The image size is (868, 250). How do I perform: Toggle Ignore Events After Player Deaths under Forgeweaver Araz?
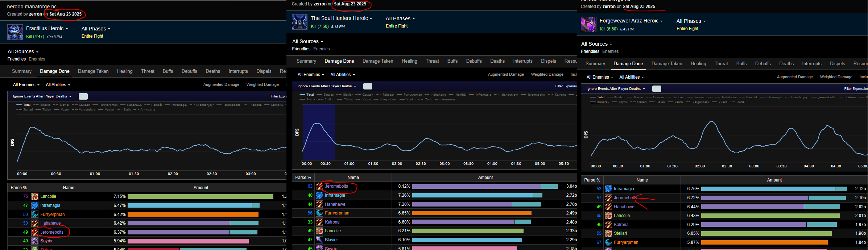[657, 89]
